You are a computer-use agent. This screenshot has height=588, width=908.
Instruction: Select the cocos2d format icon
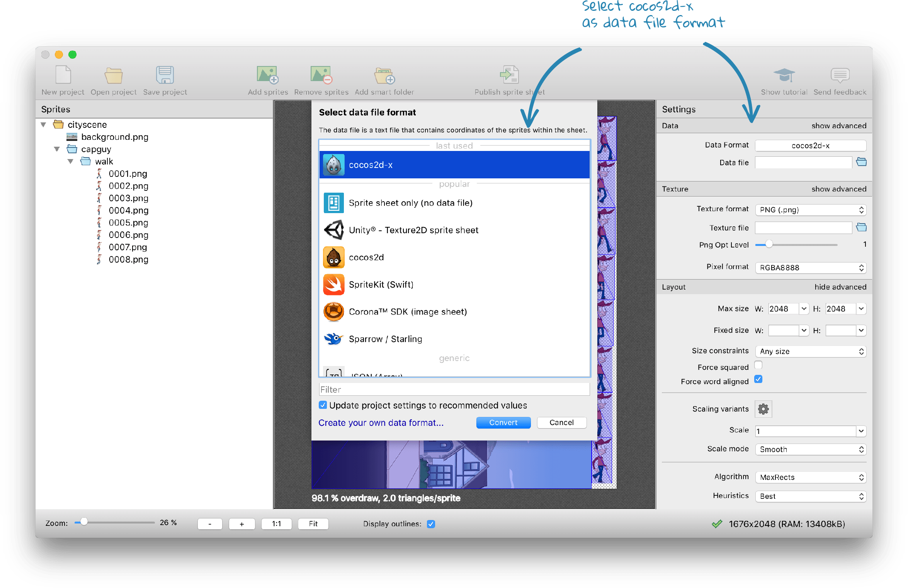(333, 257)
